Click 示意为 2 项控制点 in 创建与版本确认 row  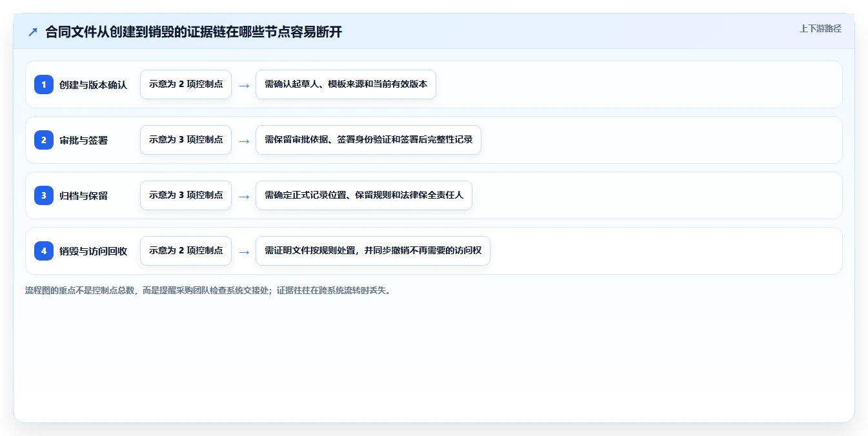[x=186, y=84]
